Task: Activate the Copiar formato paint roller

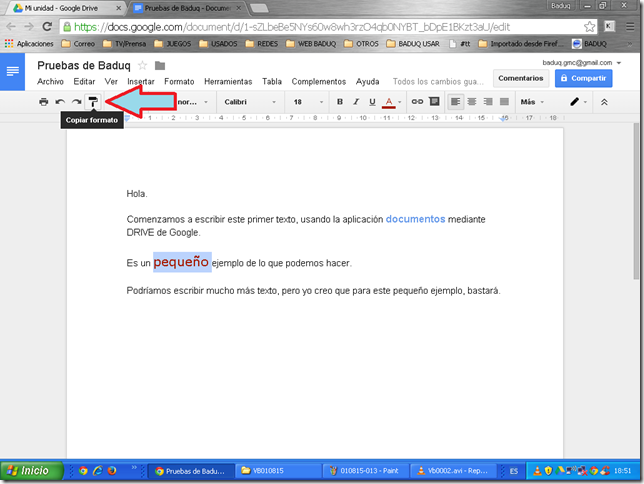Action: click(93, 101)
